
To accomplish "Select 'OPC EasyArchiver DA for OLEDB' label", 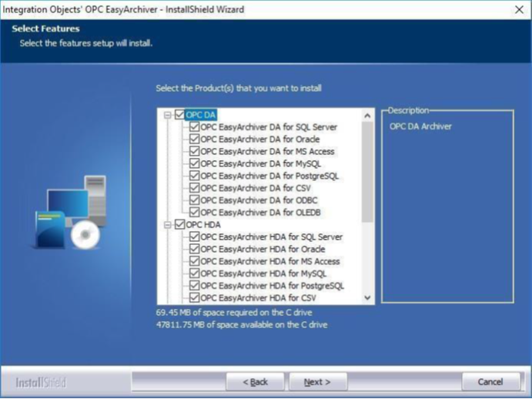I will pos(260,213).
